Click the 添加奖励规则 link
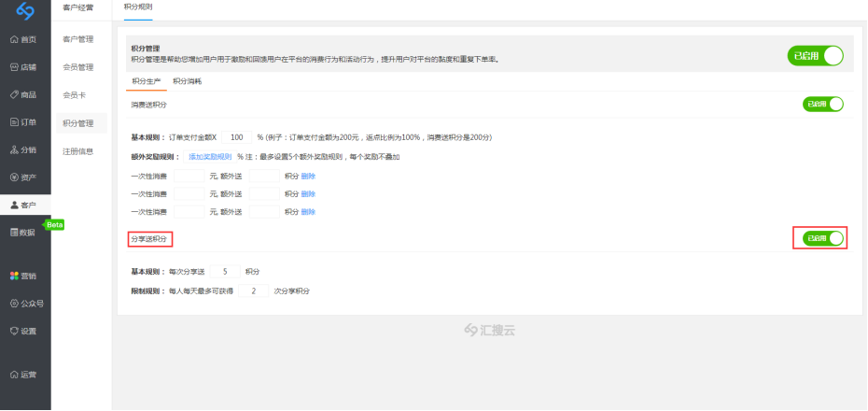The height and width of the screenshot is (411, 868). click(210, 157)
